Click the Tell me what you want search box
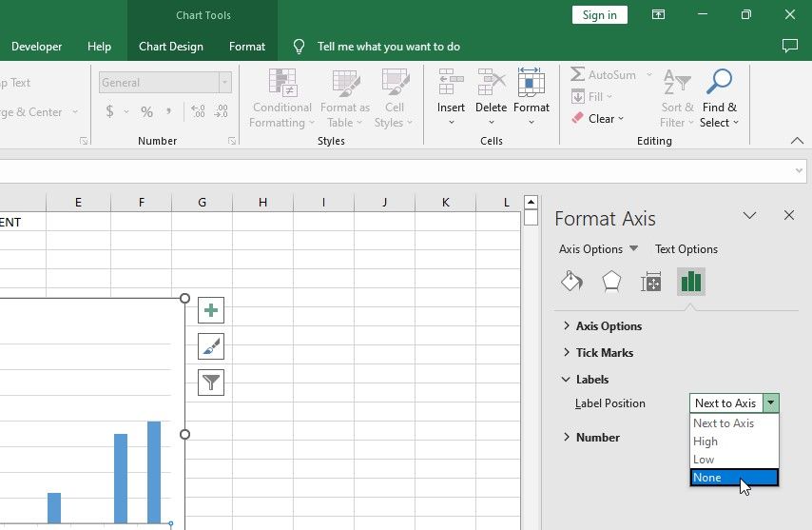This screenshot has width=812, height=530. tap(388, 47)
